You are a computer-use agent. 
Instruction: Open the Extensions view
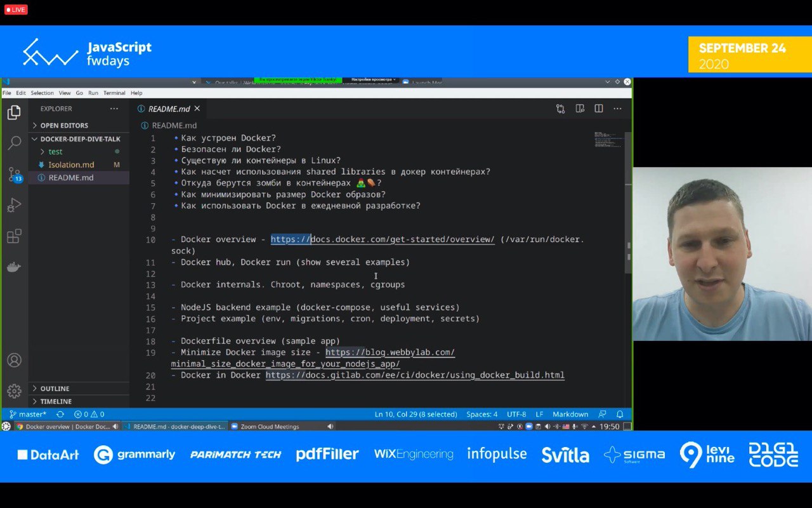(x=14, y=236)
